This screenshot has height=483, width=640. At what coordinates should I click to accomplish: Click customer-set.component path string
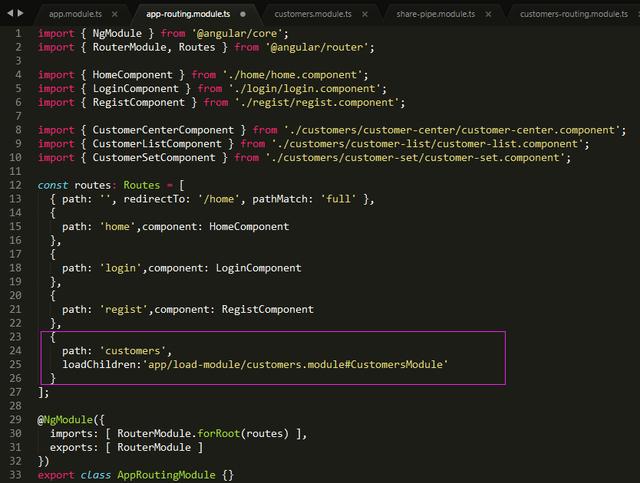pos(415,158)
